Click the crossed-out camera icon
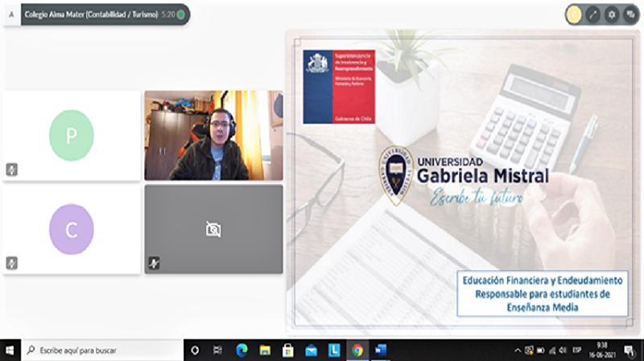This screenshot has width=644, height=361. (213, 229)
